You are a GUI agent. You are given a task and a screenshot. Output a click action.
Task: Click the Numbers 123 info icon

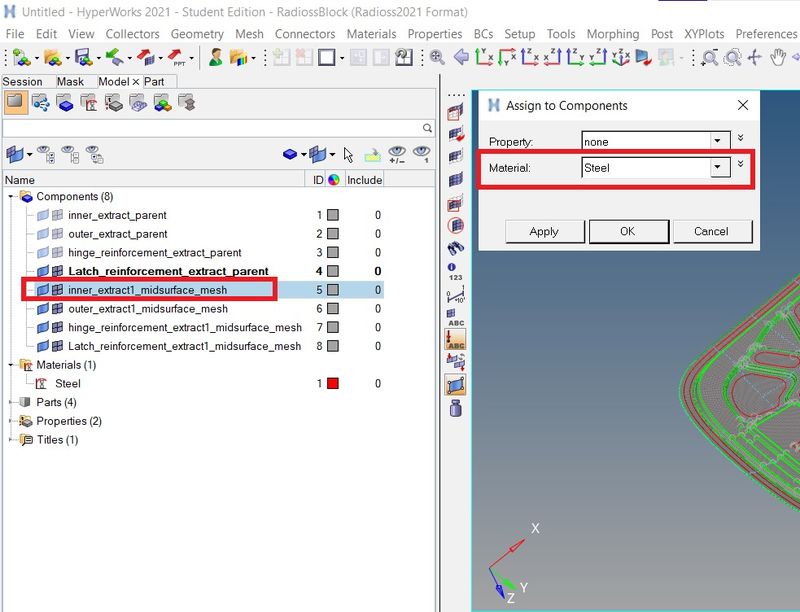(x=455, y=271)
